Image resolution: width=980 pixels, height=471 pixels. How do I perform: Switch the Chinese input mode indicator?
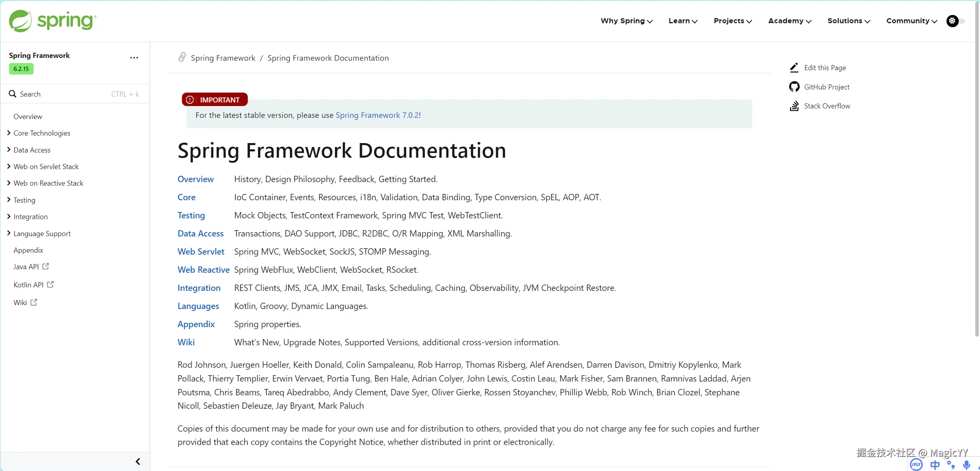click(935, 465)
